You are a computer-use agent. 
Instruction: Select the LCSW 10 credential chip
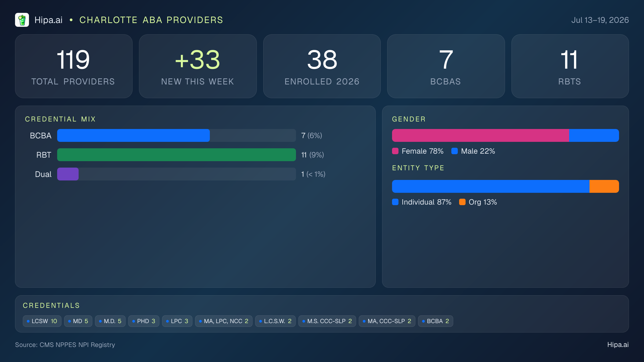click(42, 321)
